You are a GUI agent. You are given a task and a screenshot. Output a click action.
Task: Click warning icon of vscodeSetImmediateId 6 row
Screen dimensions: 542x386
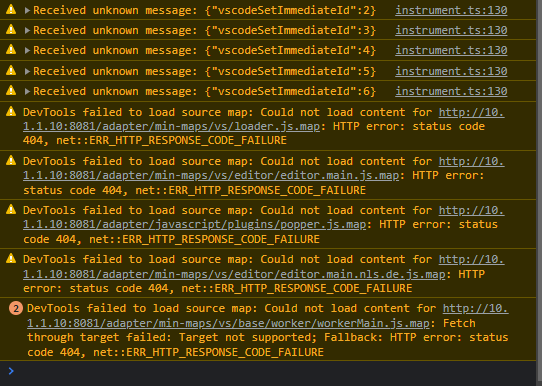11,90
